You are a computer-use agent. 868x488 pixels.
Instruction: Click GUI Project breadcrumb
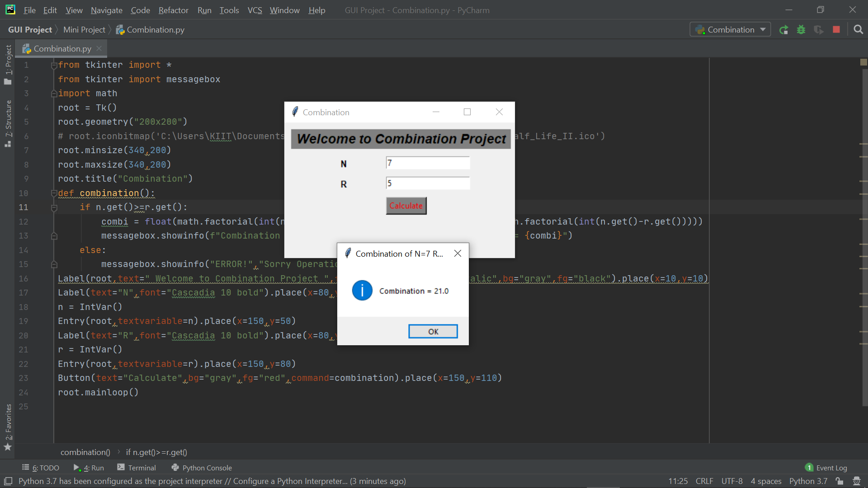click(30, 30)
